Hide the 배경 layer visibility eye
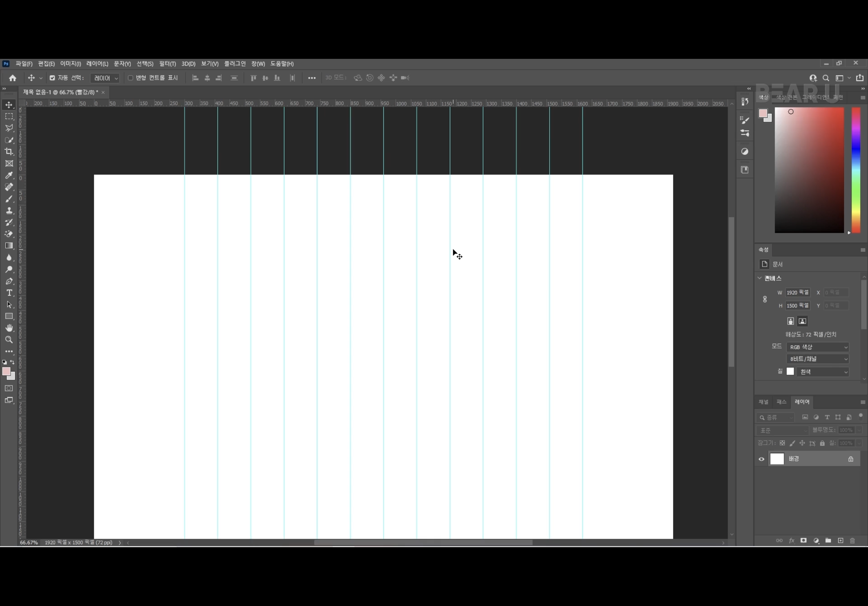Screen dimensions: 868x606 coord(761,459)
